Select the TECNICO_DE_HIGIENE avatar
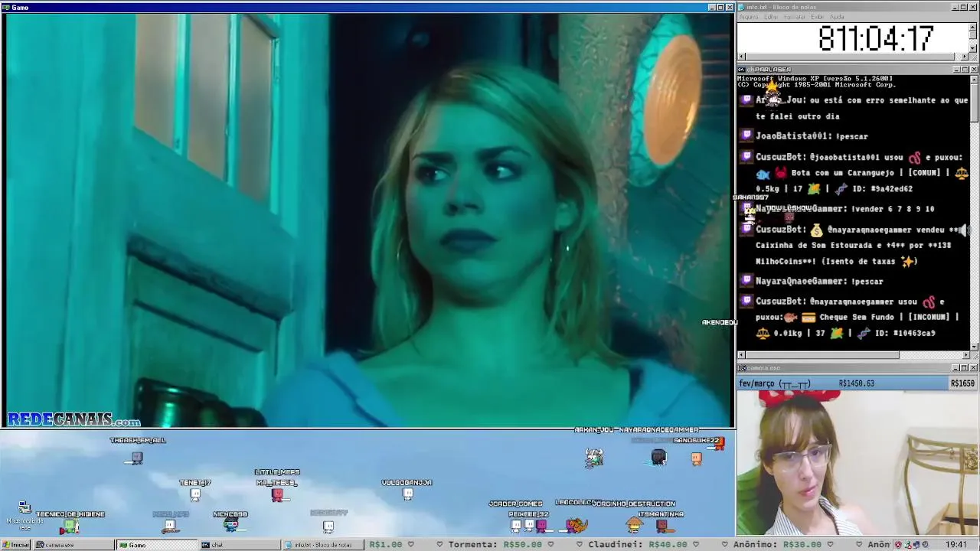Image resolution: width=980 pixels, height=551 pixels. click(x=70, y=526)
